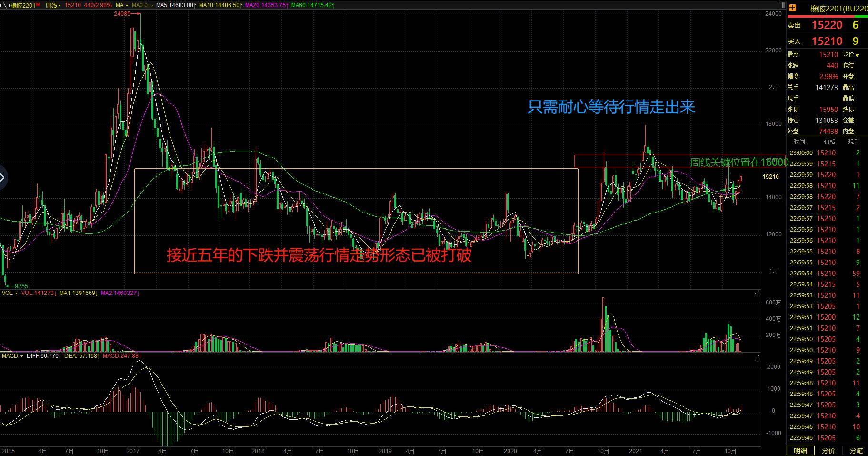Click the 2021 mark on time axis
Screen dimensions: 868x456
(x=635, y=451)
